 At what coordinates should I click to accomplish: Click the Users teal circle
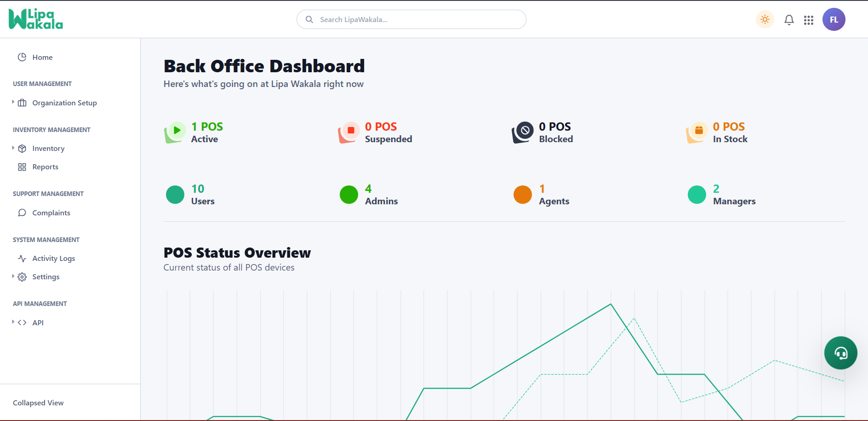tap(175, 195)
